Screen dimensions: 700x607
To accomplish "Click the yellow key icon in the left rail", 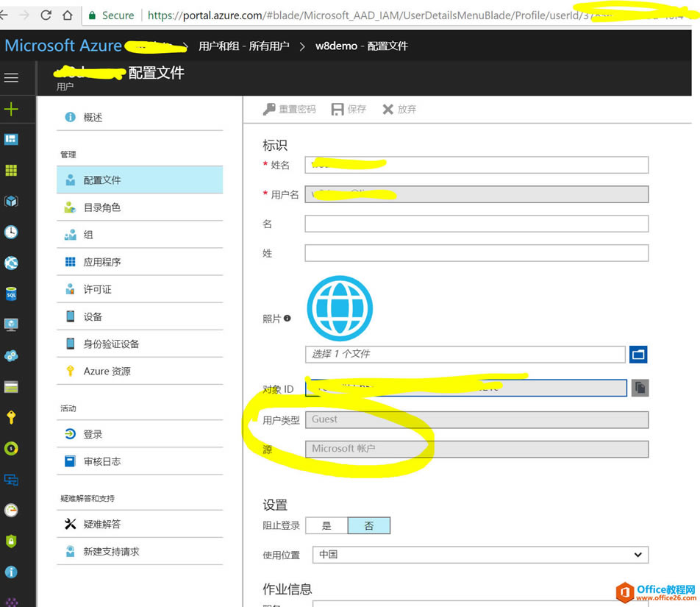I will (11, 417).
